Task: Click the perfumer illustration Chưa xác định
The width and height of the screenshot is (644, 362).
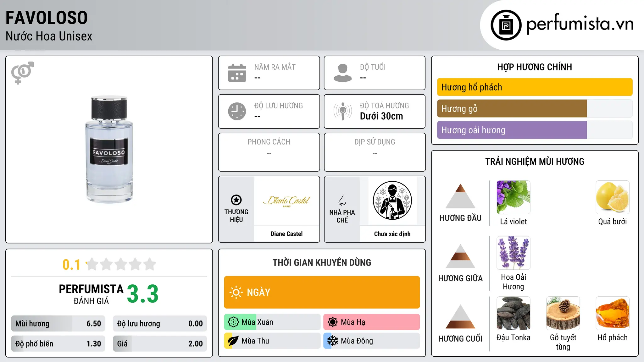Action: coord(392,200)
